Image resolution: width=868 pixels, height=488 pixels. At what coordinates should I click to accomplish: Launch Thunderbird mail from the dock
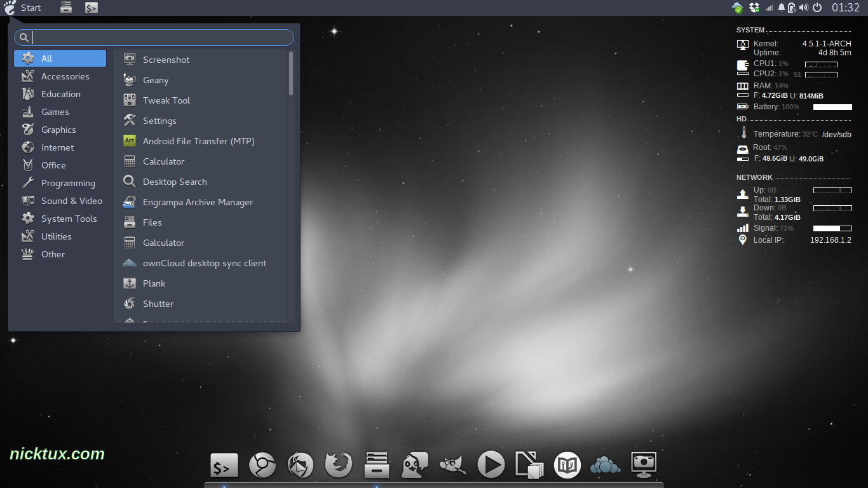pos(300,466)
